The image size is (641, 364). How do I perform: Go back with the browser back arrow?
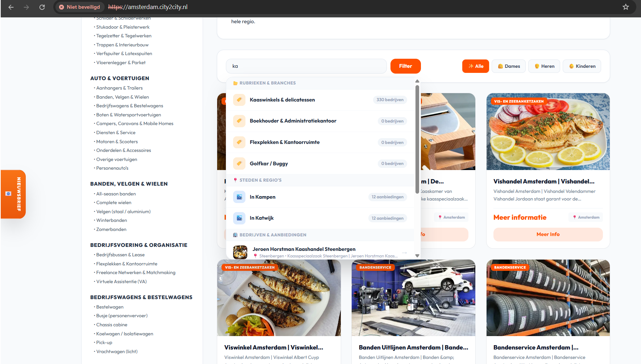11,7
